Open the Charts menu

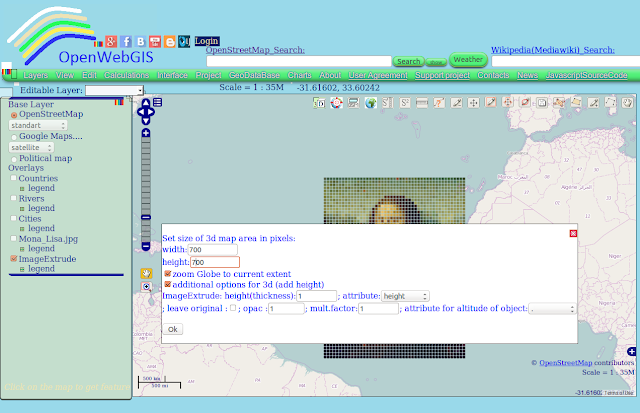pyautogui.click(x=300, y=75)
